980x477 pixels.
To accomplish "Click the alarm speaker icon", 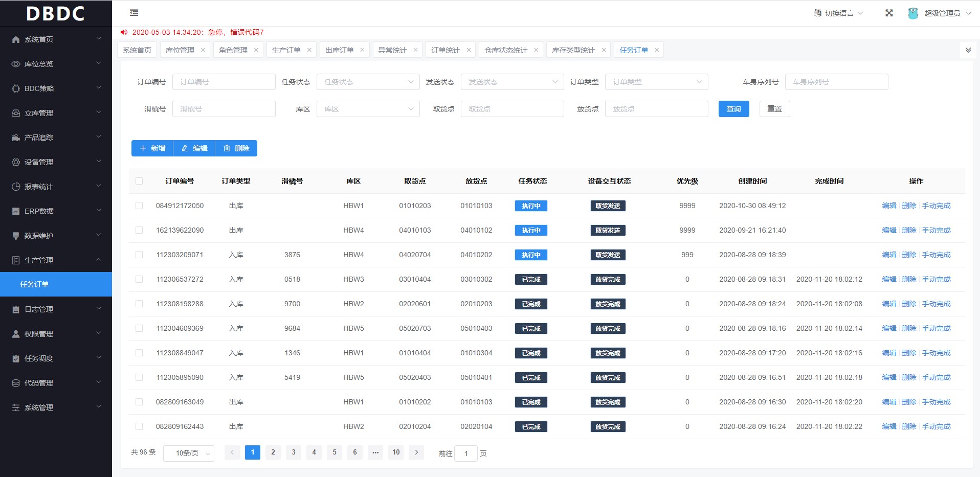I will pos(124,32).
